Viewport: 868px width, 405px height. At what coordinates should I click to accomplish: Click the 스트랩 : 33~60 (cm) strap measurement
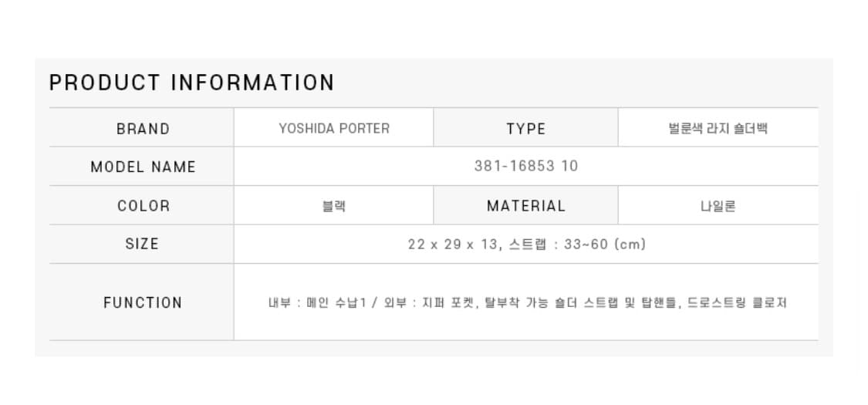(576, 244)
